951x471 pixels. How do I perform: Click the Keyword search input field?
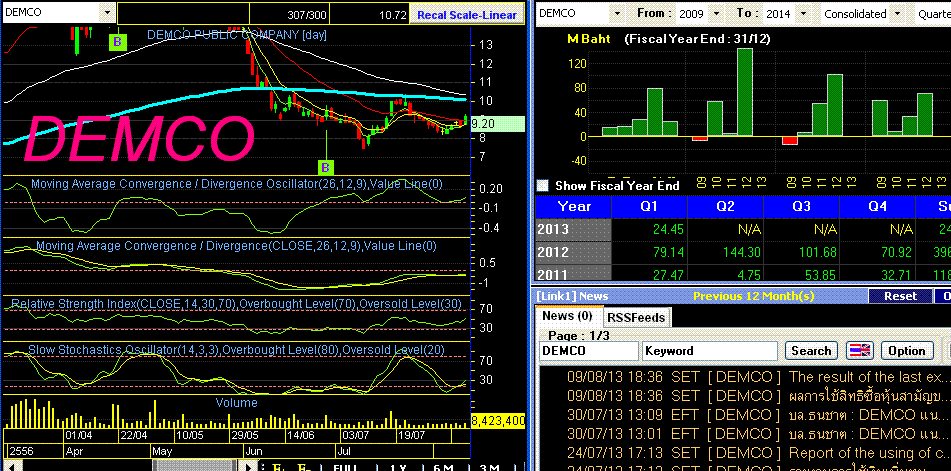pos(710,350)
